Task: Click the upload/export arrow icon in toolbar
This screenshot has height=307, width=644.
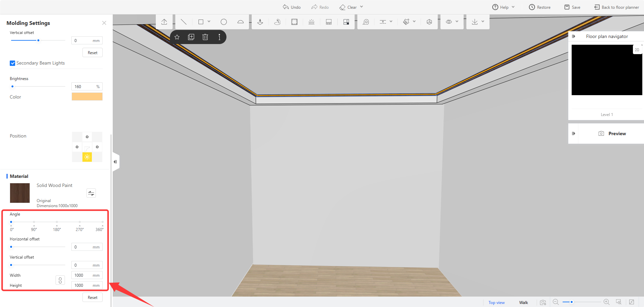Action: click(164, 22)
